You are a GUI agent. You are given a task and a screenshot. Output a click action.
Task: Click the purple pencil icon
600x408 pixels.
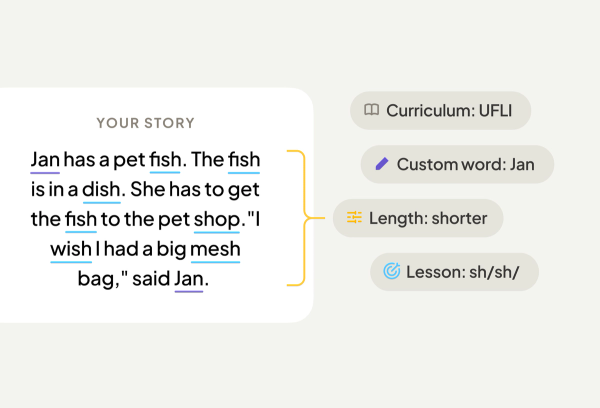click(x=381, y=164)
